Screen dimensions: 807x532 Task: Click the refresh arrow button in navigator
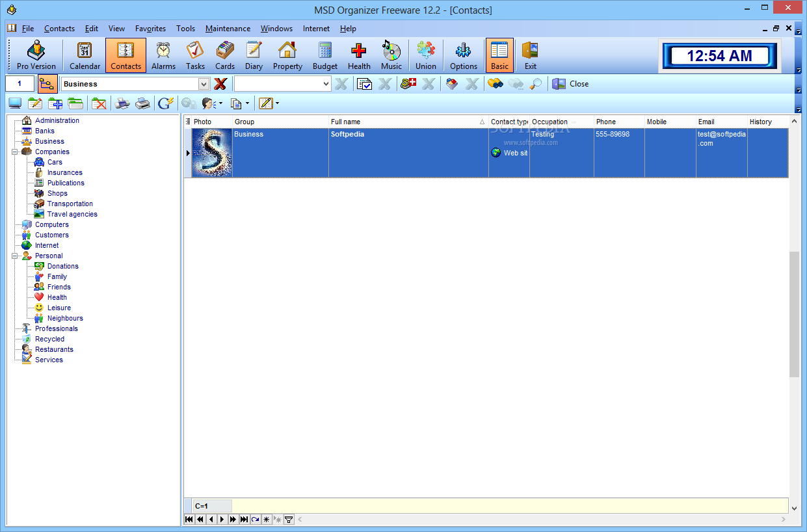coord(255,519)
